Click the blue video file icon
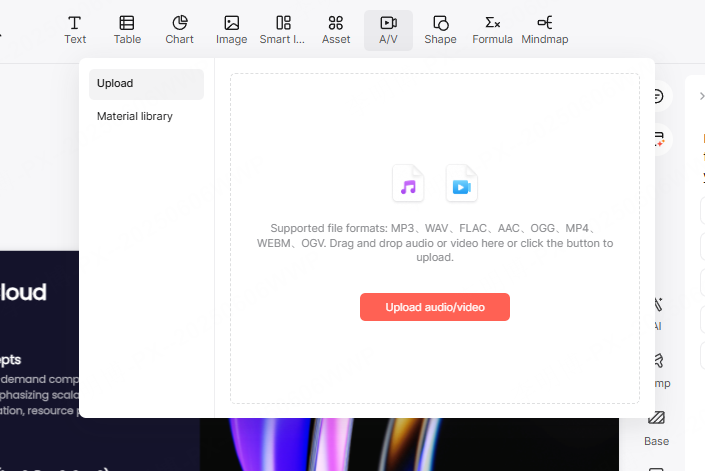This screenshot has width=705, height=471. [461, 183]
